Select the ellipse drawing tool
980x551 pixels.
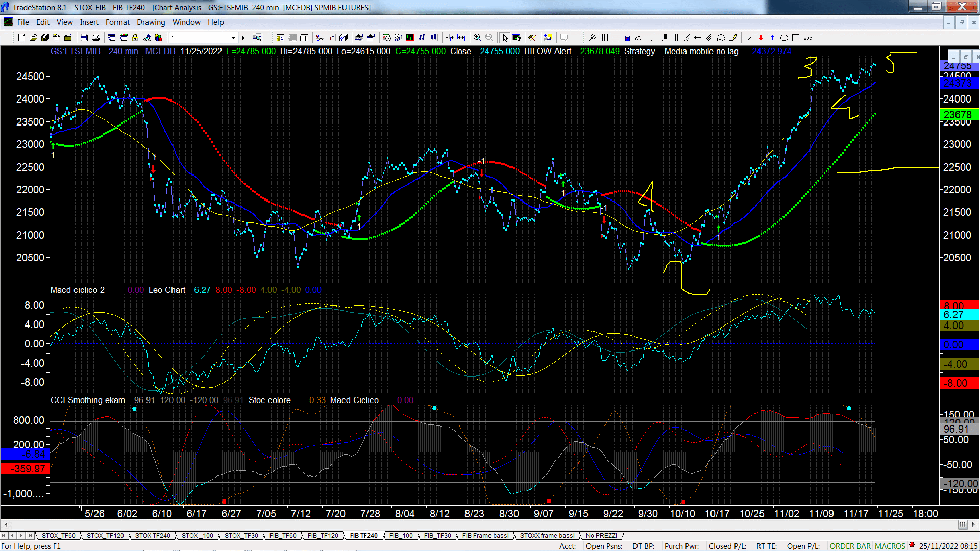784,38
